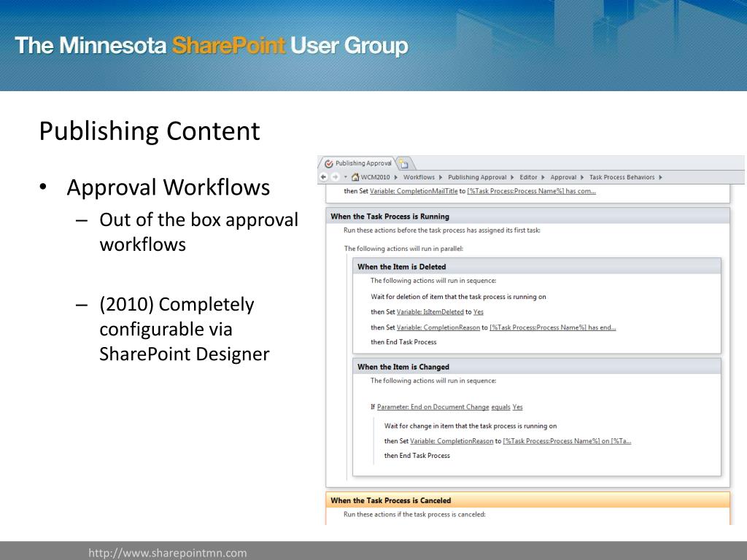747x560 pixels.
Task: Click 'Wait for change in item' action line
Action: pos(471,426)
